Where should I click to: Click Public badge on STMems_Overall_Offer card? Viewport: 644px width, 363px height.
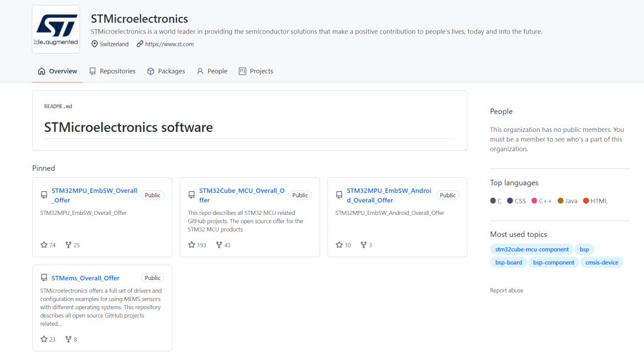[153, 278]
